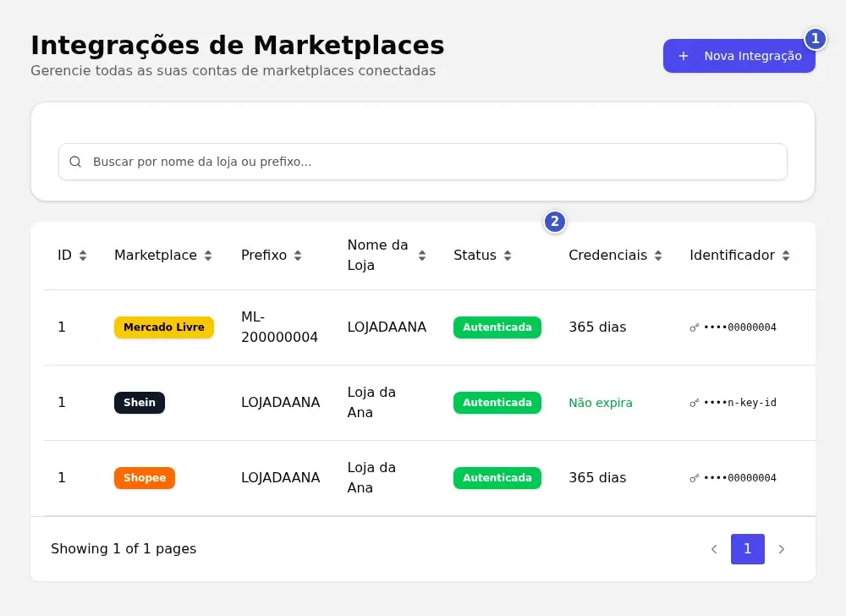Sort the table by ID column
This screenshot has height=616, width=846.
(83, 256)
